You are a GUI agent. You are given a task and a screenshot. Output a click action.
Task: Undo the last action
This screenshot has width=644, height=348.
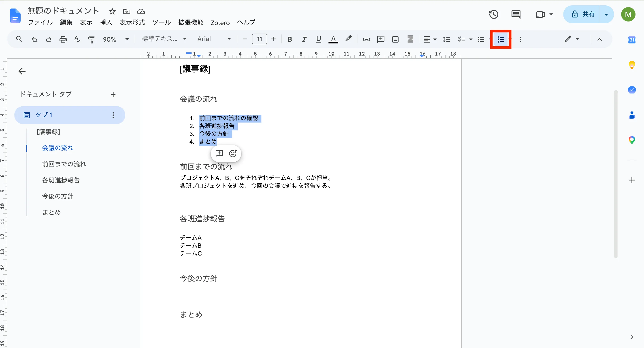[34, 39]
